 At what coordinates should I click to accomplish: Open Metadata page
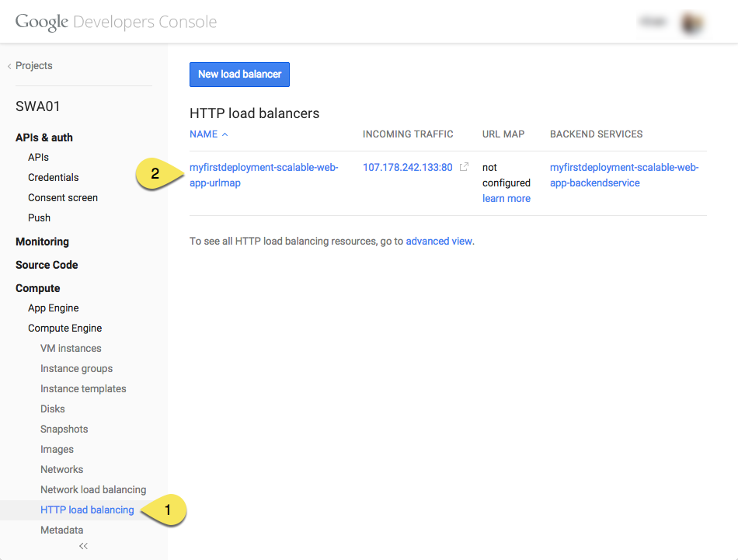point(61,530)
